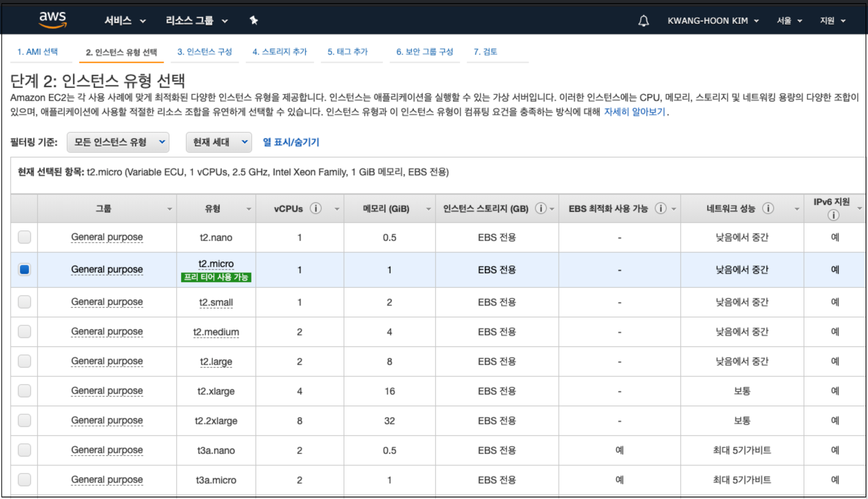868x499 pixels.
Task: Click the IPv6 지원 info icon
Action: pos(833,216)
